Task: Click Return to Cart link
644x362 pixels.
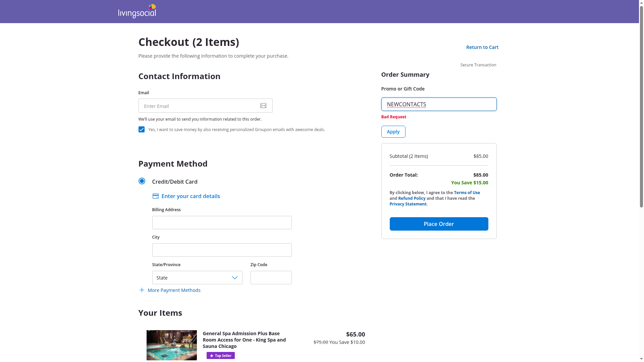Action: click(x=482, y=47)
